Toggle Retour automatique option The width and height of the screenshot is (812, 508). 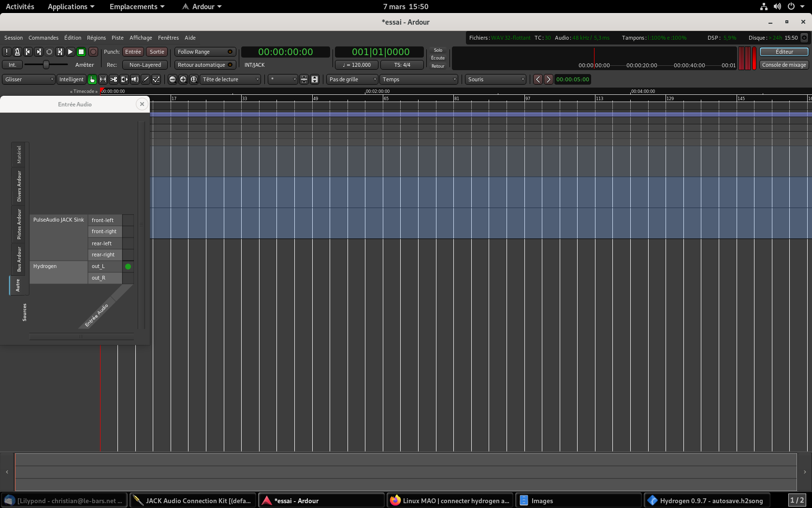pyautogui.click(x=205, y=65)
